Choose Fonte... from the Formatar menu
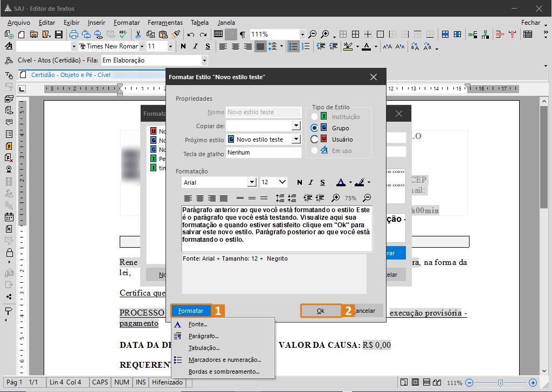 [223, 324]
